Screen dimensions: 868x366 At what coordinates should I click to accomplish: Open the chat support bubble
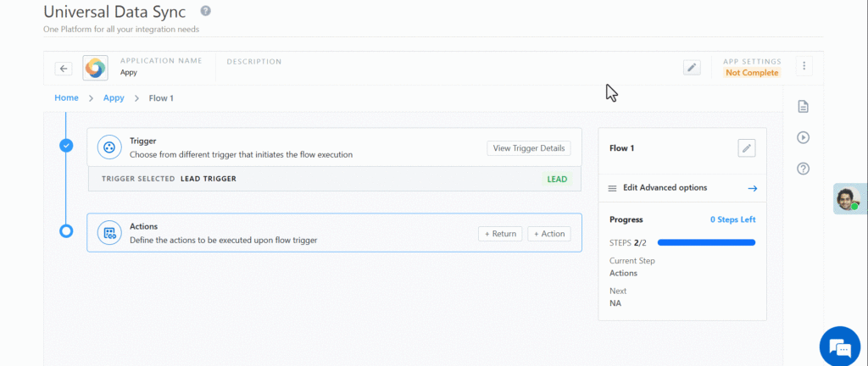click(x=839, y=347)
